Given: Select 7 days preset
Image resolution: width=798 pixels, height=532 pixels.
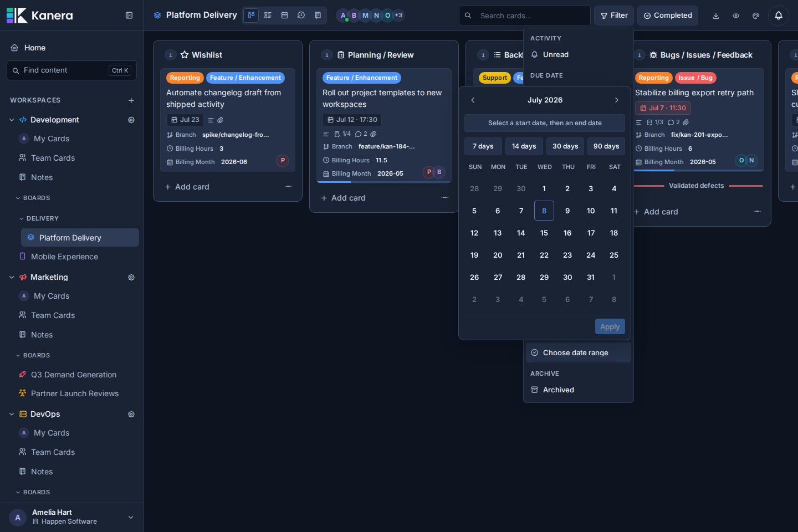Looking at the screenshot, I should point(483,146).
